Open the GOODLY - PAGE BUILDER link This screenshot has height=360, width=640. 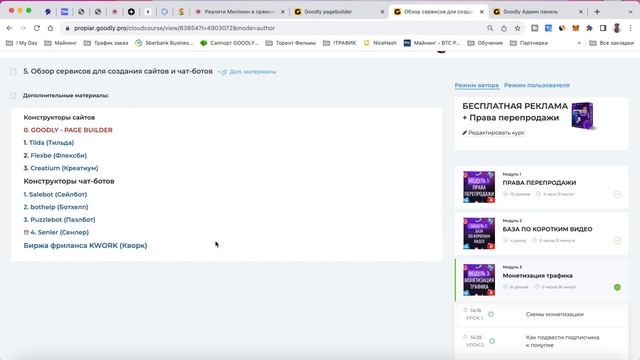tap(68, 130)
